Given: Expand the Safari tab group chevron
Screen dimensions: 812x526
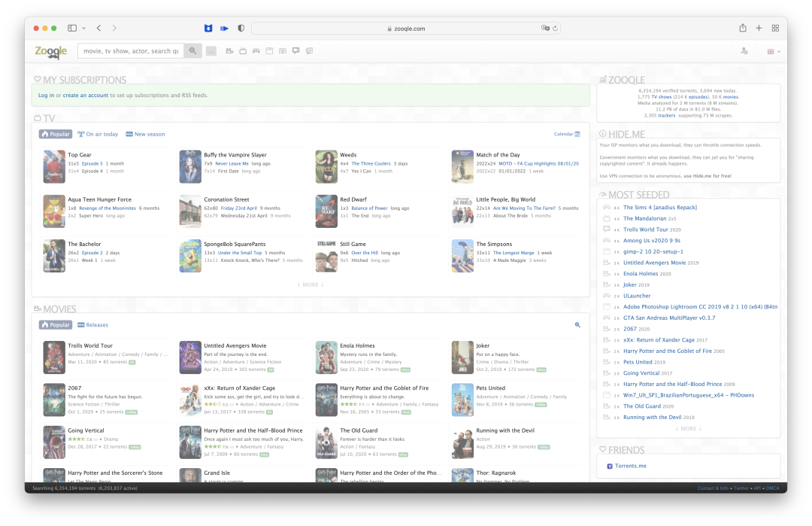Looking at the screenshot, I should click(x=84, y=28).
